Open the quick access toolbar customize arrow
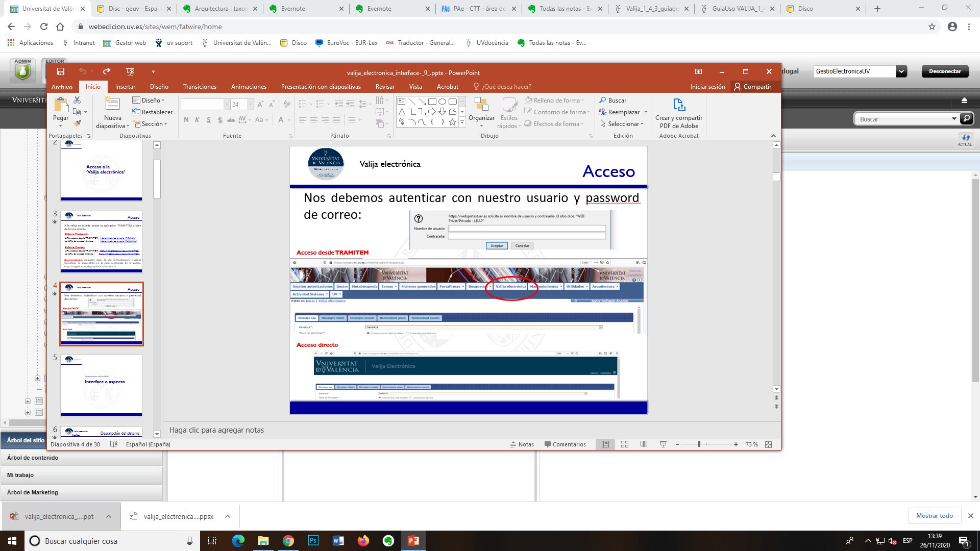The height and width of the screenshot is (551, 980). click(153, 71)
